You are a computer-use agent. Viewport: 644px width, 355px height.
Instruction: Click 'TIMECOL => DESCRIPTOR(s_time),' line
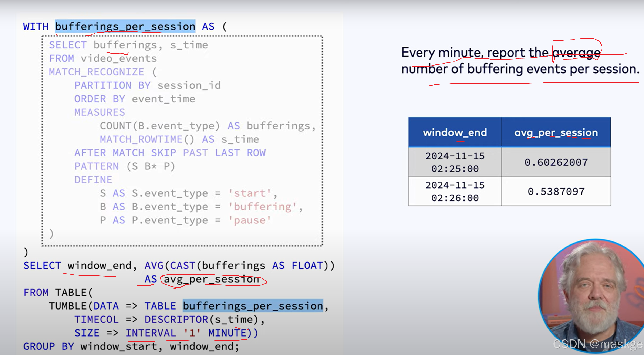click(169, 319)
